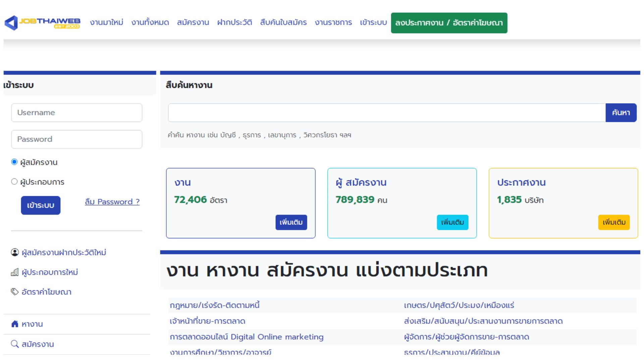Click the tag icon beside อัตราค่าโฆษณา
This screenshot has height=362, width=644.
point(15,292)
